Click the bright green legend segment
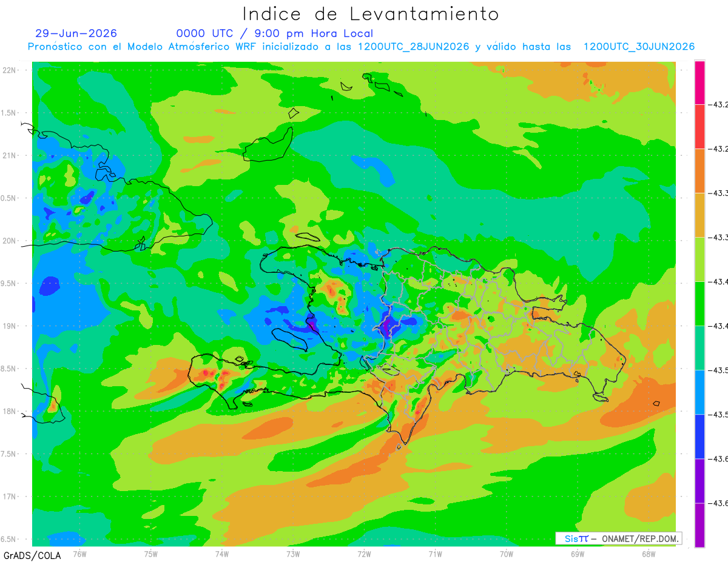Image resolution: width=728 pixels, height=562 pixels. point(699,304)
